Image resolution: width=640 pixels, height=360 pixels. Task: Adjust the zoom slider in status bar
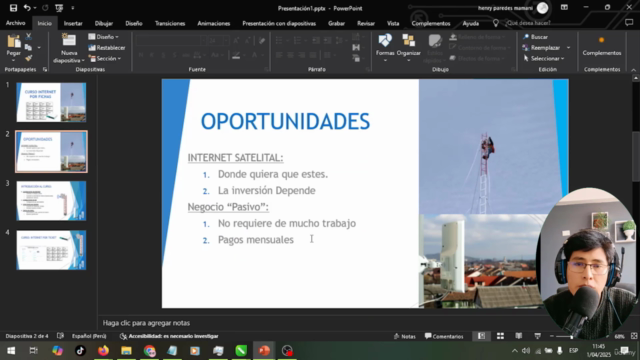(571, 336)
